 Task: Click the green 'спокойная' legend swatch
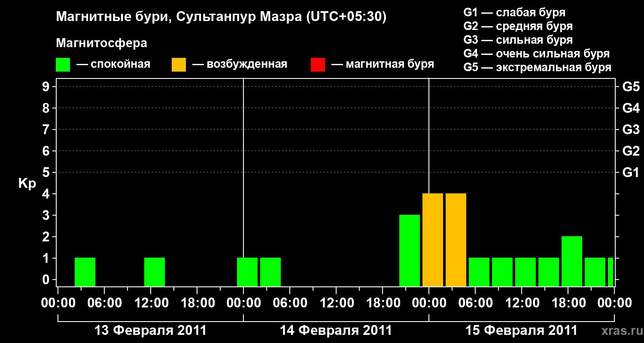(x=63, y=65)
